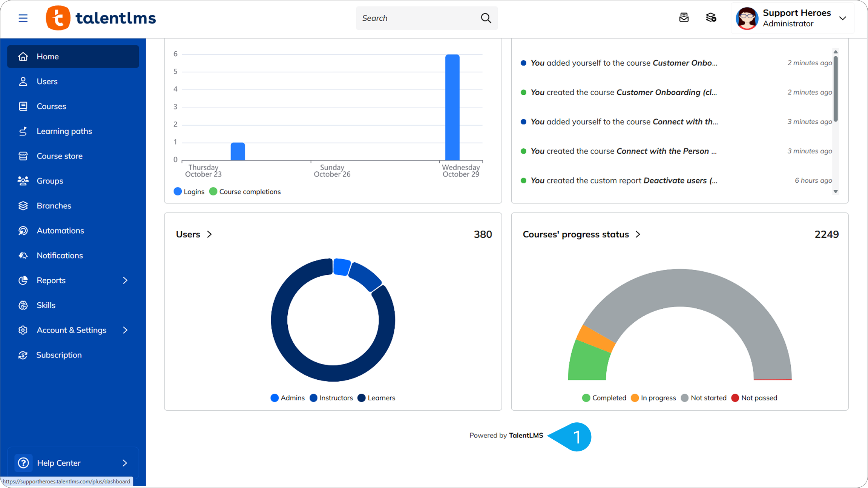Image resolution: width=868 pixels, height=488 pixels.
Task: Toggle the Course completions legend item
Action: pos(245,192)
